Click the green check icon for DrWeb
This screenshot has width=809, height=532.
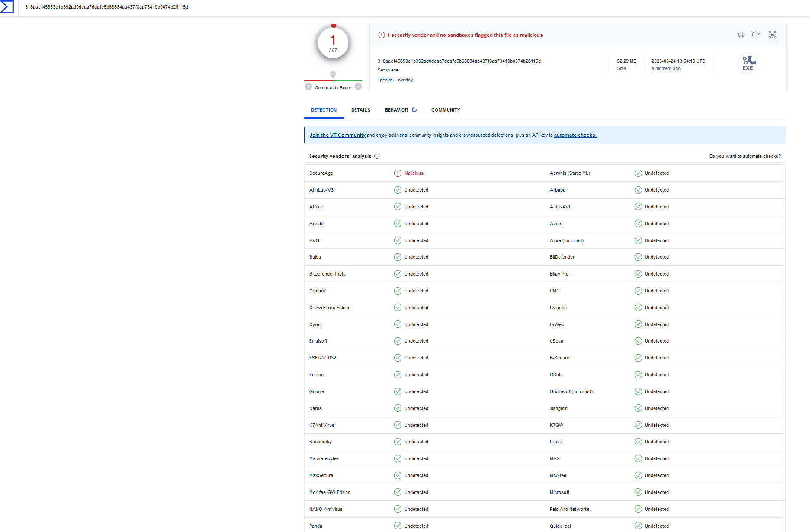point(638,325)
